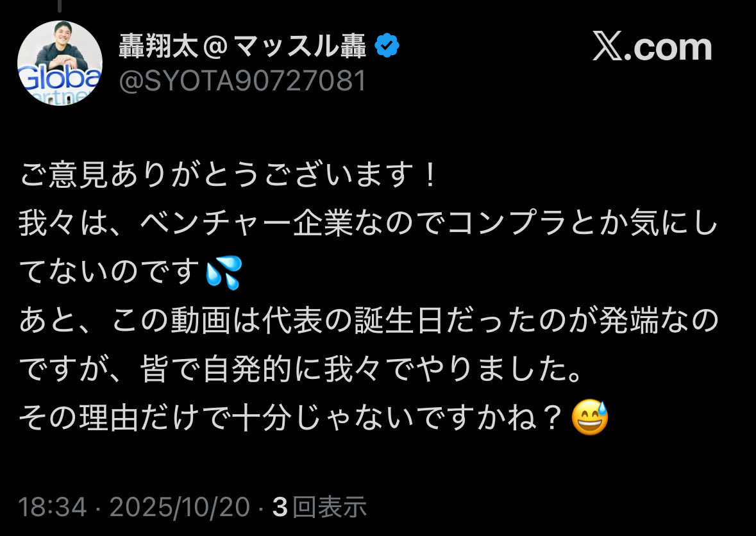Click the sweat droplets emoji
756x536 pixels.
[224, 272]
